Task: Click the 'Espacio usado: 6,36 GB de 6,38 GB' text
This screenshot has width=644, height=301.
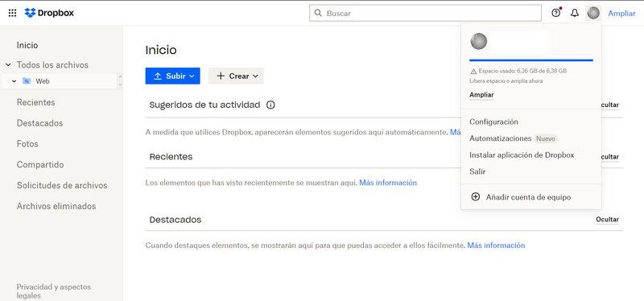Action: pos(522,71)
